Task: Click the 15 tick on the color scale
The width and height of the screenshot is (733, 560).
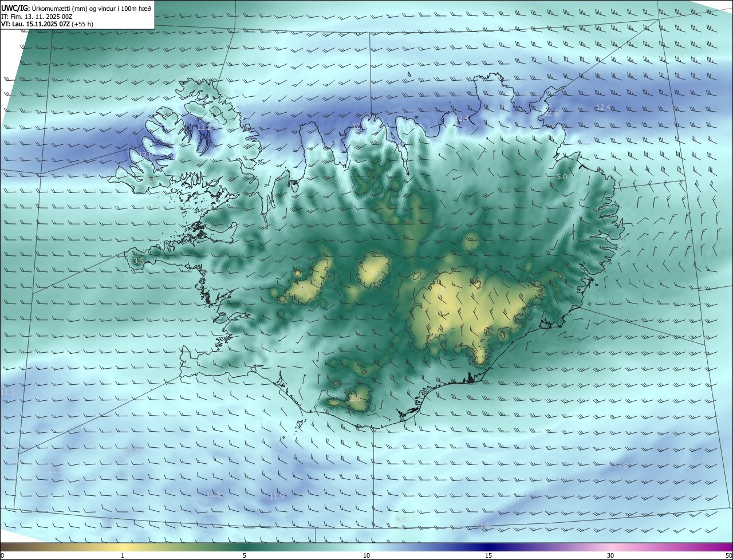Action: coord(488,555)
